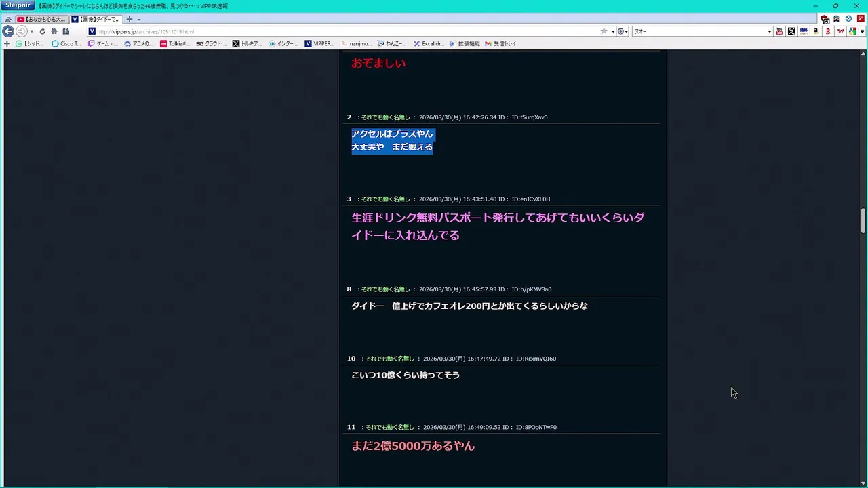Search with the Amazon icon

[816, 31]
